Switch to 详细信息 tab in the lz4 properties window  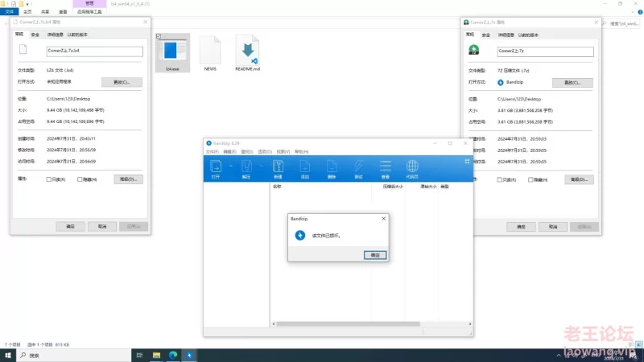pos(55,35)
